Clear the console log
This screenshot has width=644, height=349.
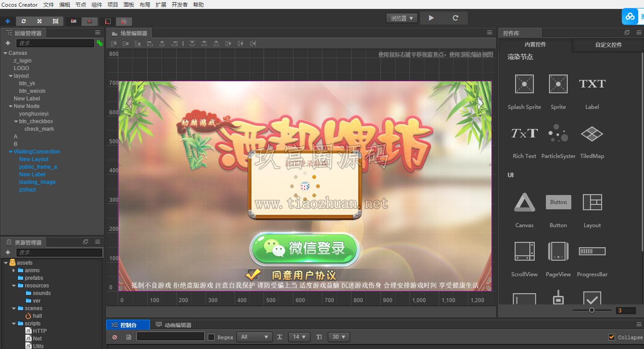(115, 337)
